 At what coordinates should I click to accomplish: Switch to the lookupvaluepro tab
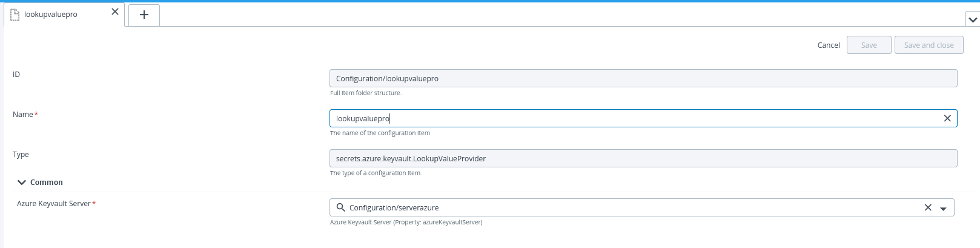pyautogui.click(x=51, y=15)
